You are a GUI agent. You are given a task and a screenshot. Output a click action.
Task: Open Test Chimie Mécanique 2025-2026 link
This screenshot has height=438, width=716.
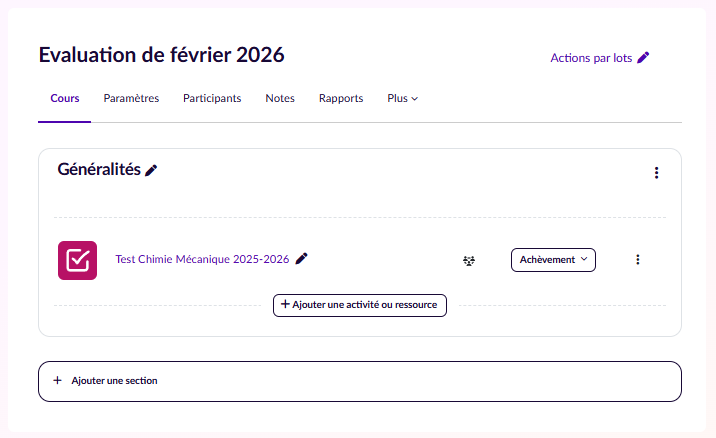pyautogui.click(x=202, y=259)
